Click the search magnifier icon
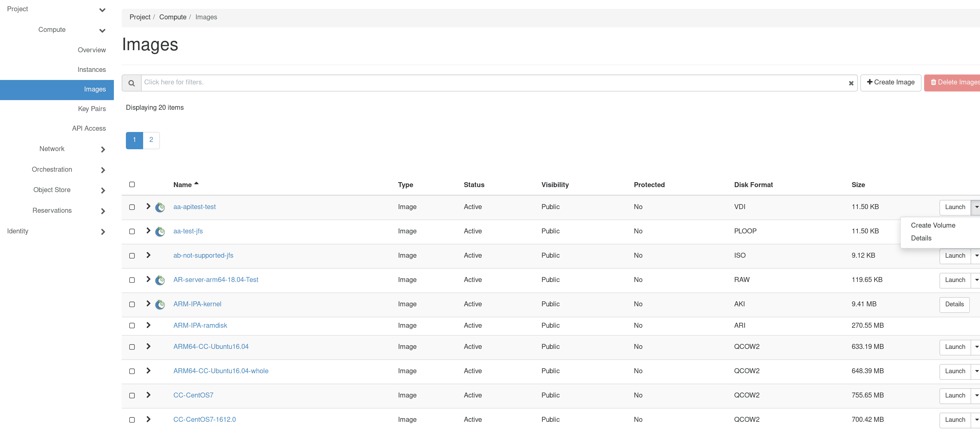Screen dimensions: 980x432 (131, 83)
